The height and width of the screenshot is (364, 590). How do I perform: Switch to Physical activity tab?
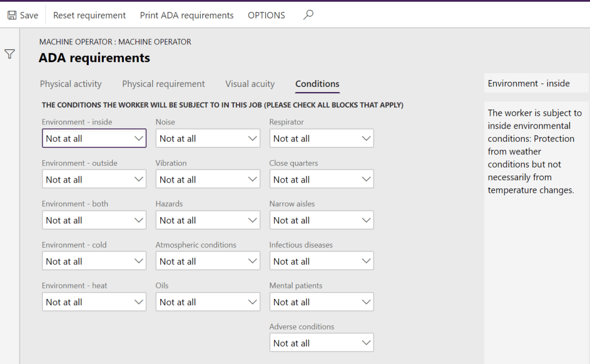coord(71,84)
